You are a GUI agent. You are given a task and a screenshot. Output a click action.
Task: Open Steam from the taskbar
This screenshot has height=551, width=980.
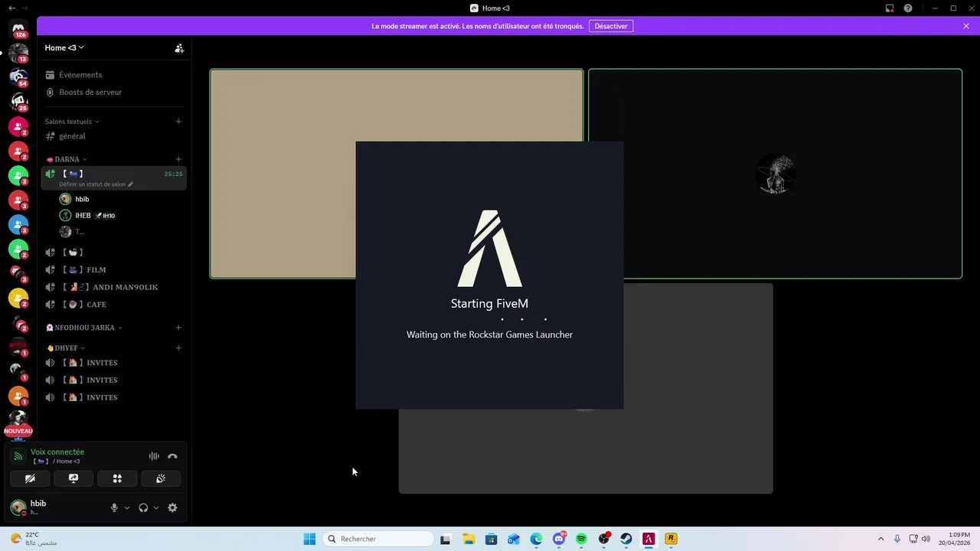pyautogui.click(x=626, y=539)
